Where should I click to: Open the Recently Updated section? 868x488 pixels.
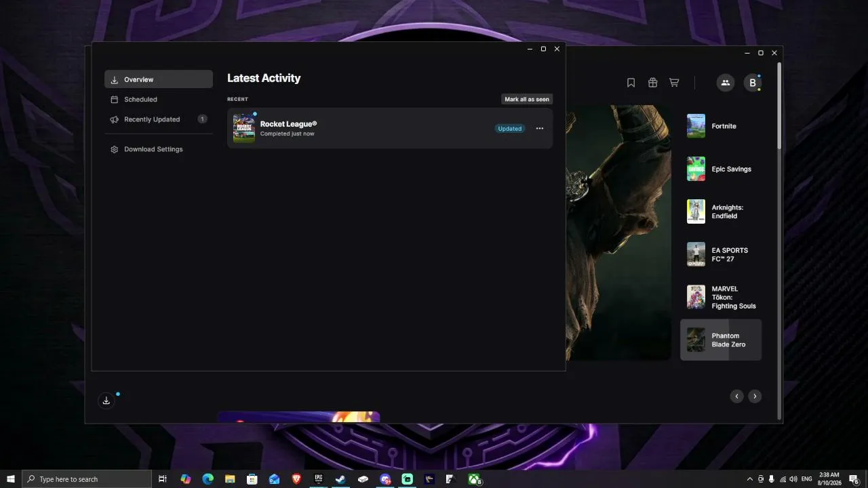click(x=159, y=119)
